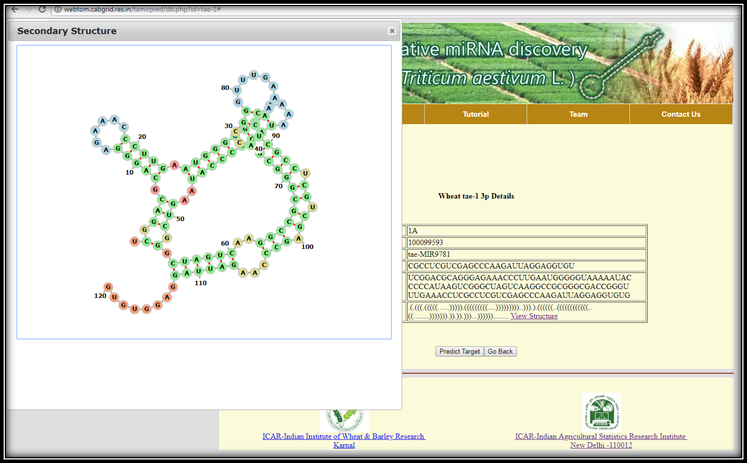Screen dimensions: 747x463
Task: Open the Team menu item
Action: (578, 114)
